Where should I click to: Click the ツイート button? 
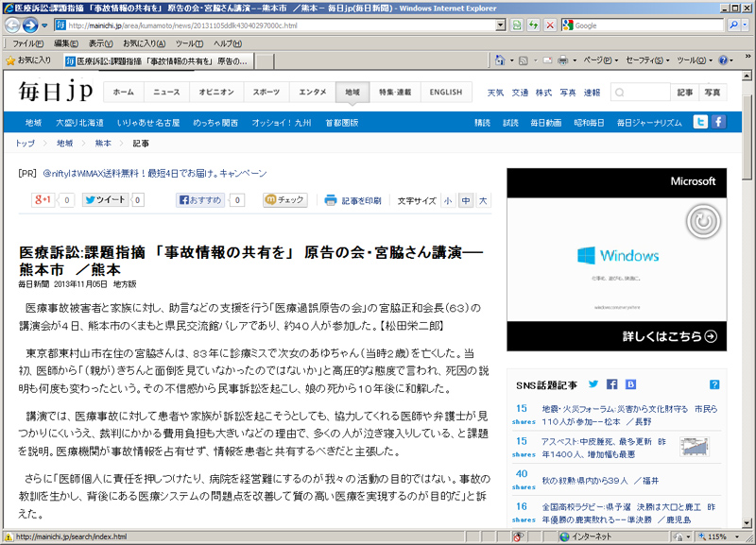tap(106, 199)
